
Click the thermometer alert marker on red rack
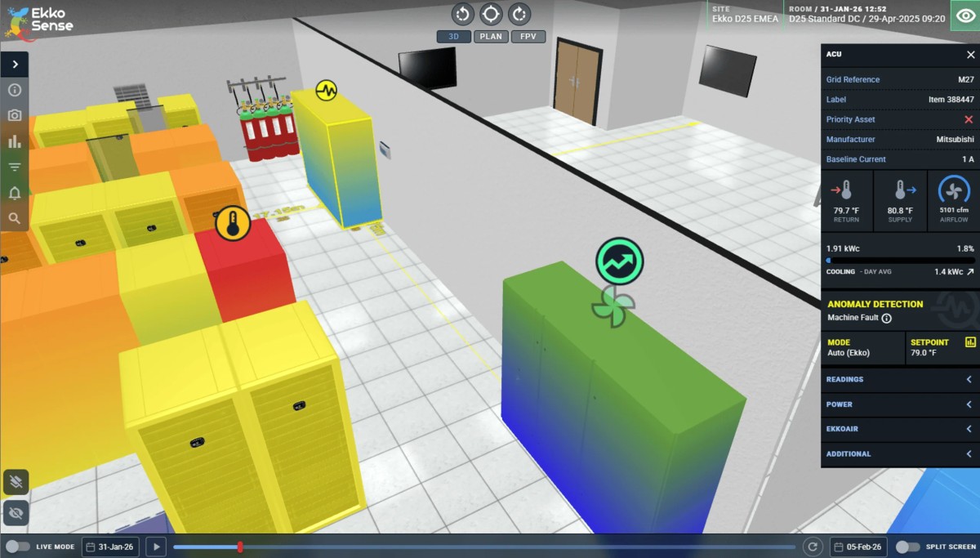[233, 222]
